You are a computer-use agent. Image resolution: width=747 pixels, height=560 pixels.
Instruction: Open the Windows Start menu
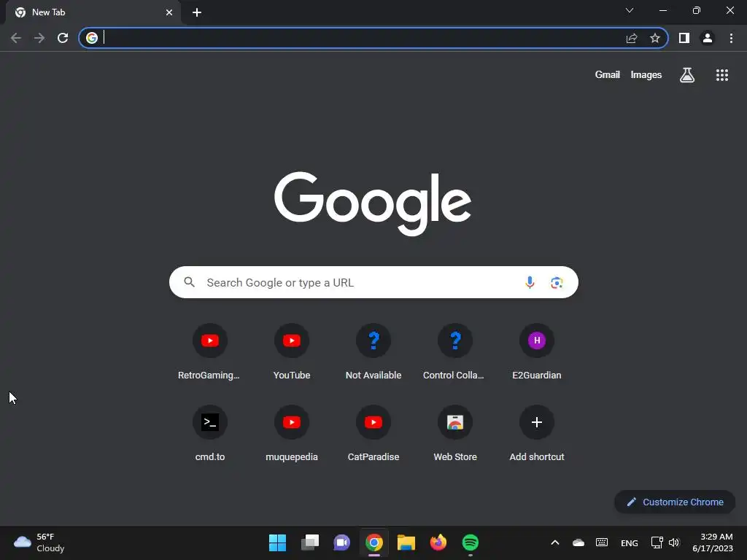click(277, 542)
